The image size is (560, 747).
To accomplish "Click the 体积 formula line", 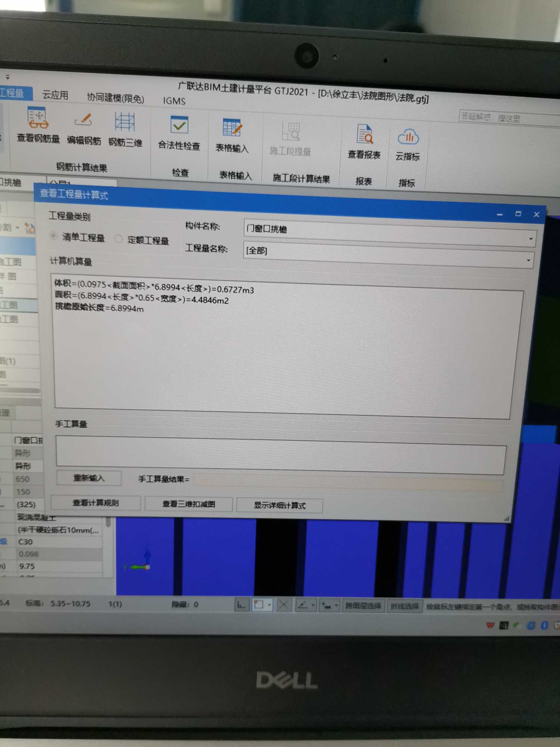I will [x=154, y=286].
